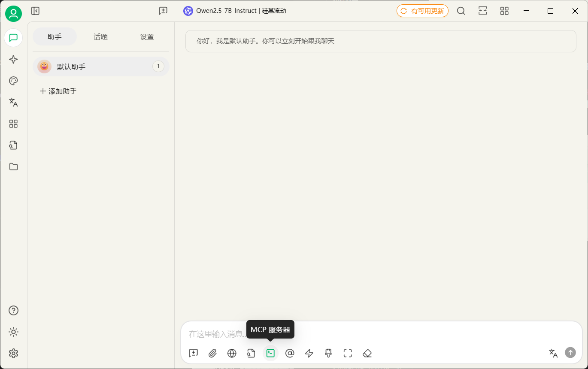Expand input box with fullscreen icon
Image resolution: width=588 pixels, height=369 pixels.
[x=348, y=353]
